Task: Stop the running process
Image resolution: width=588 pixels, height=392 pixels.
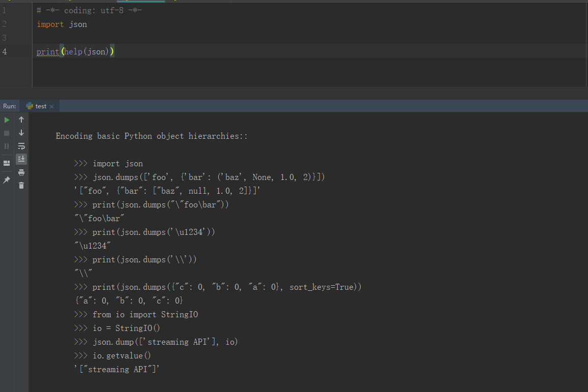Action: tap(7, 134)
